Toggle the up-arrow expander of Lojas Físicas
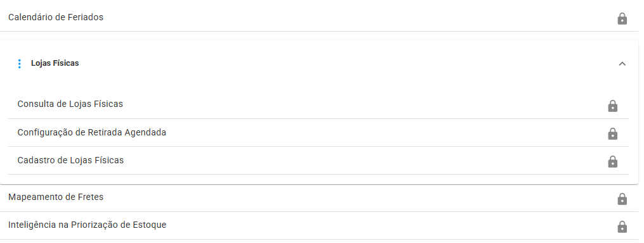 622,63
